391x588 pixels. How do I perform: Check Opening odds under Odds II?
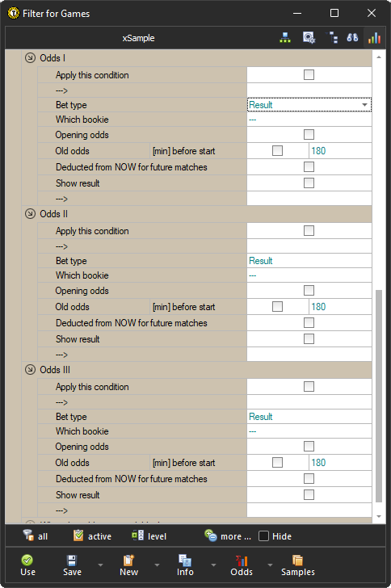tap(309, 290)
